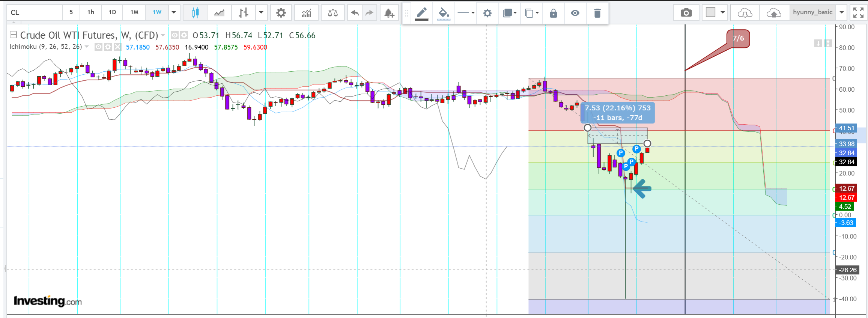868x318 pixels.
Task: Click the price range measurement label
Action: [x=618, y=113]
